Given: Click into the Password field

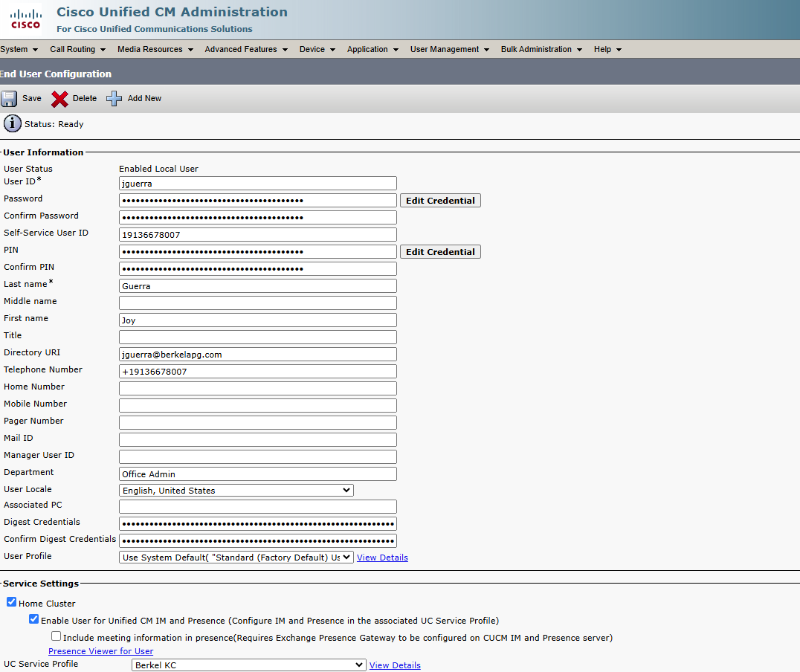Looking at the screenshot, I should 258,201.
